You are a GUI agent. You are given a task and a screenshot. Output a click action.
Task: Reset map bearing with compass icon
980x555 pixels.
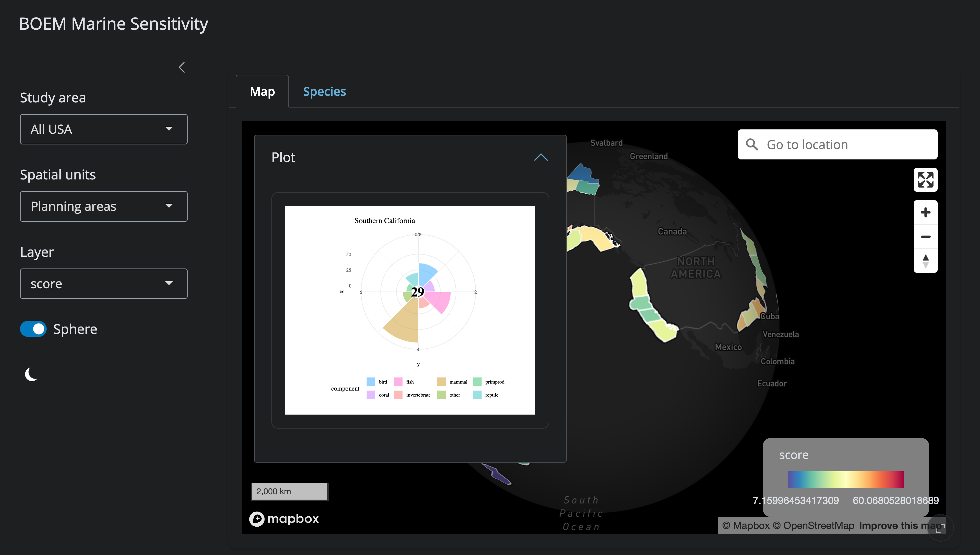[925, 261]
